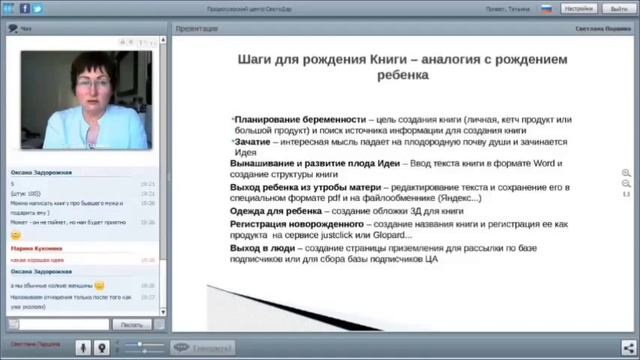Toggle the microphone button
The height and width of the screenshot is (360, 640).
pos(83,348)
